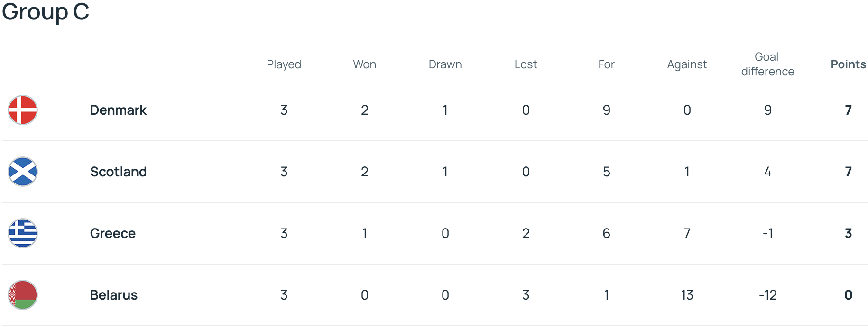Click the Won column header
This screenshot has height=330, width=868.
pos(364,64)
